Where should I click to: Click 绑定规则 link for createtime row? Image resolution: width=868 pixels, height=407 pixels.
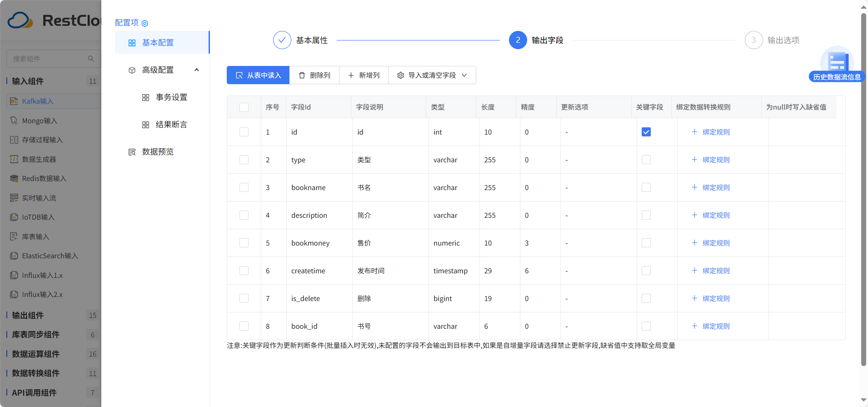(716, 271)
